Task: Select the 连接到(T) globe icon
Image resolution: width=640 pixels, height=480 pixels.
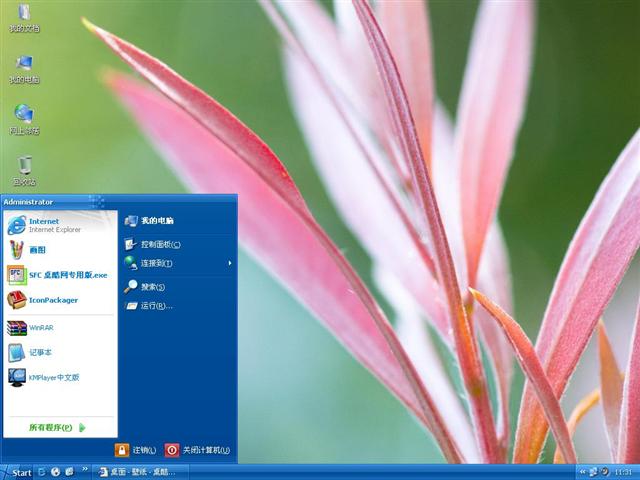Action: (x=131, y=263)
